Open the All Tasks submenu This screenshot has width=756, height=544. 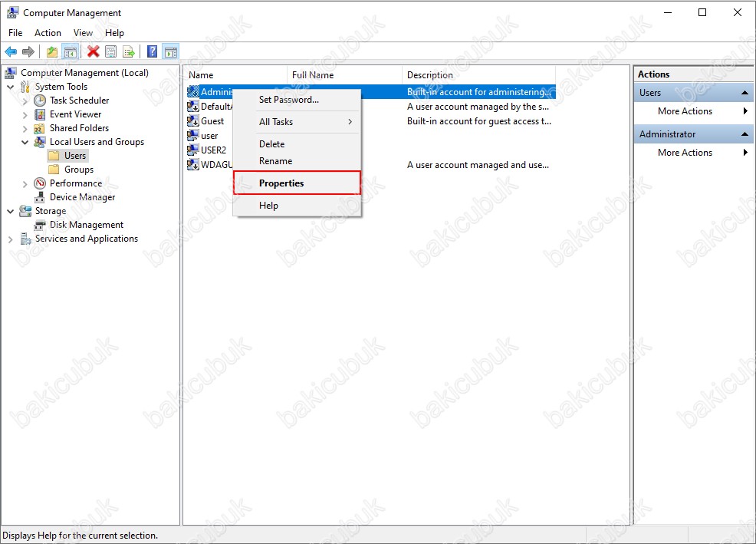[x=297, y=122]
